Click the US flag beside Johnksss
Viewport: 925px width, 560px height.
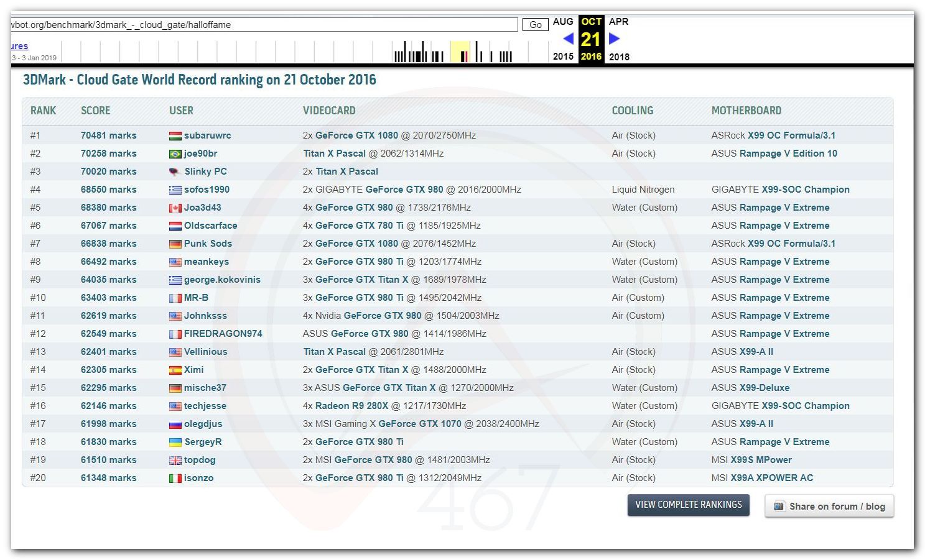[175, 316]
